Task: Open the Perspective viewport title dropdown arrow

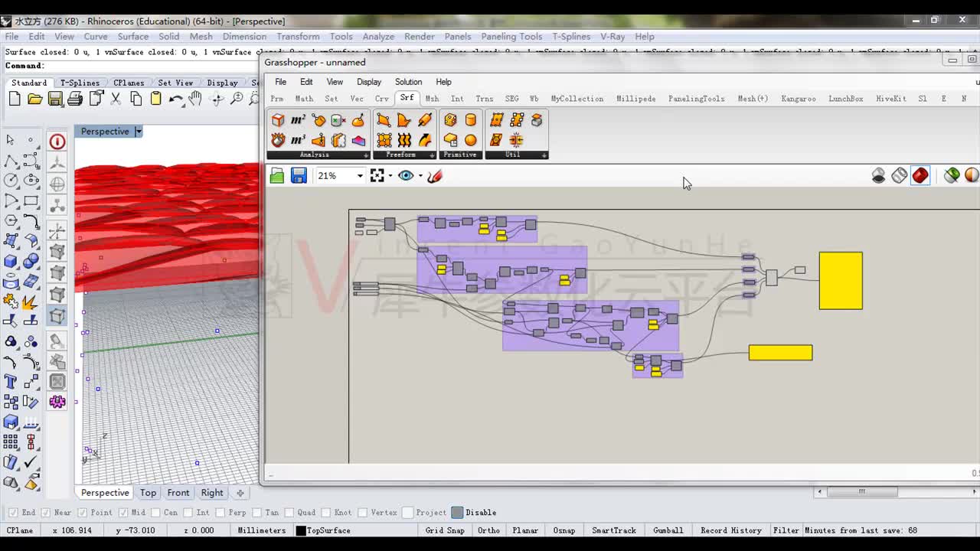Action: tap(139, 132)
